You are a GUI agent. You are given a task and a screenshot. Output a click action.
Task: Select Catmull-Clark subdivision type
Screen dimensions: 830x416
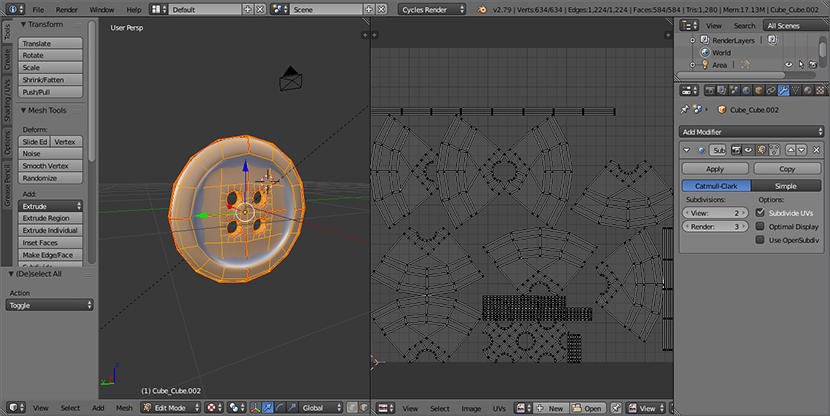[x=716, y=186]
